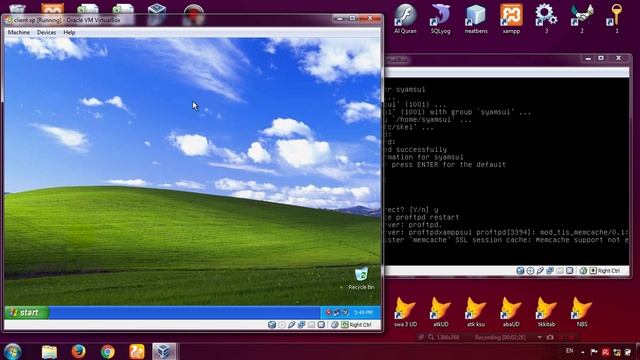Open the desktop shortcut labeled 2
Viewport: 640px width, 360px height.
582,19
